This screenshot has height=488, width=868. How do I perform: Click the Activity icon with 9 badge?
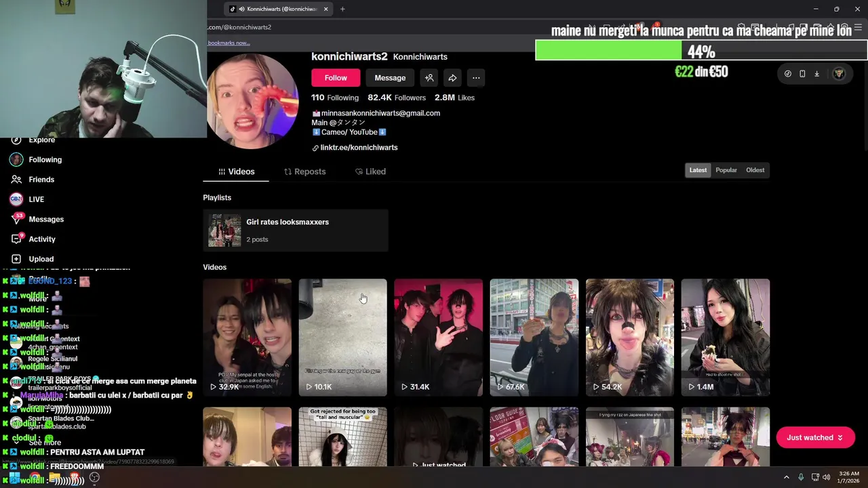coord(16,239)
